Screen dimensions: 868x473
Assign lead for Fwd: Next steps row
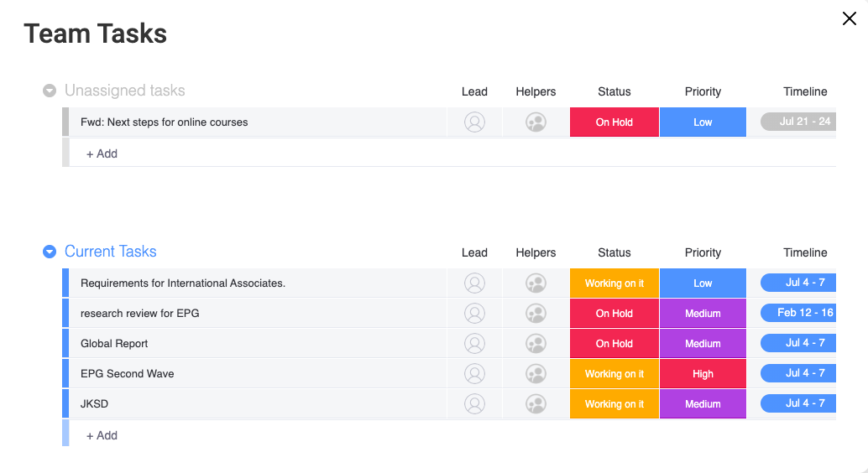coord(474,122)
